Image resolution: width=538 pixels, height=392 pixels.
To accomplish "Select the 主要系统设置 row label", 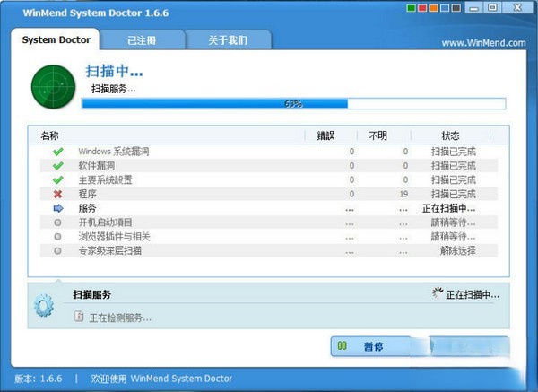I will pos(105,180).
